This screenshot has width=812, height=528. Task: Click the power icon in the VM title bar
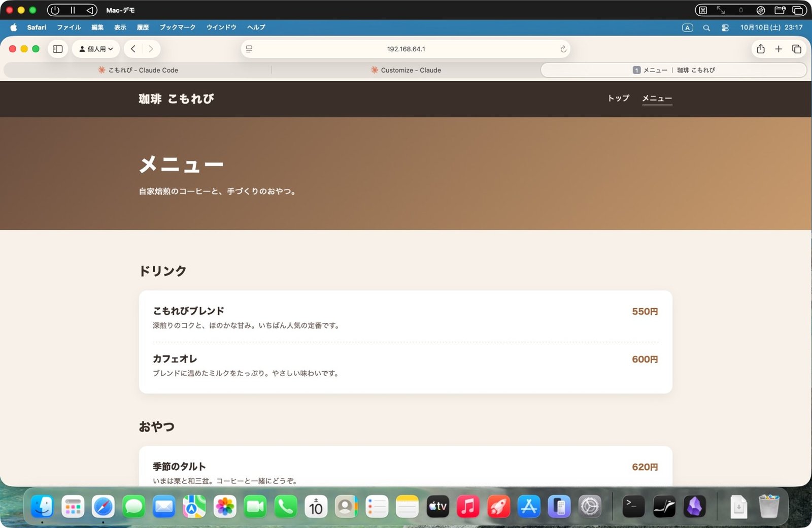pyautogui.click(x=55, y=10)
